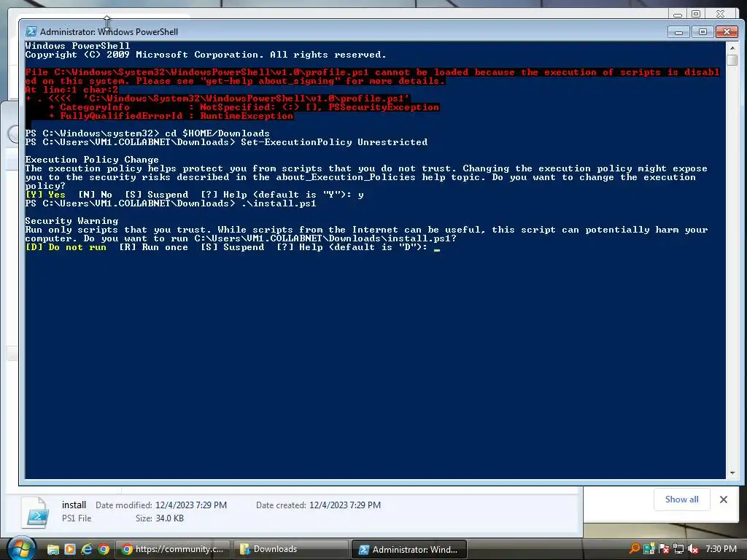Click the PowerShell scrollbar up arrow
Image resolution: width=747 pixels, height=560 pixels.
pyautogui.click(x=732, y=48)
